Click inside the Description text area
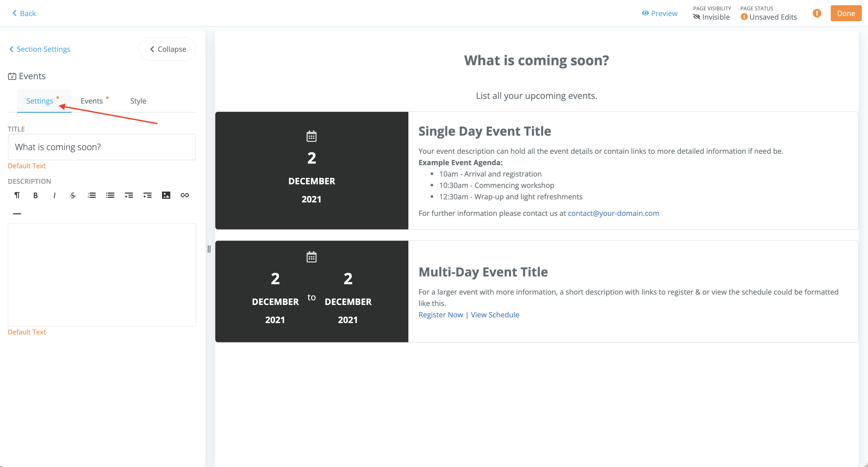Screen dimensions: 868x467 pos(102,275)
